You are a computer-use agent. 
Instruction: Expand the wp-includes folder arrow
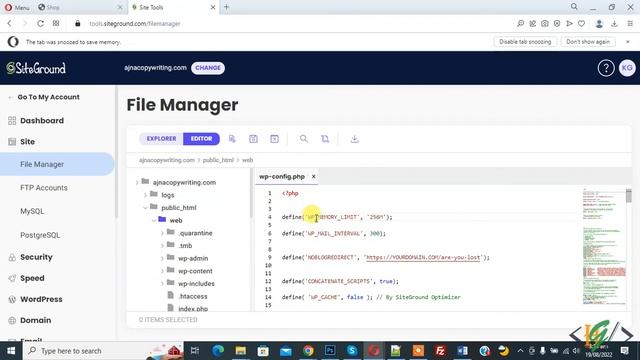point(162,284)
